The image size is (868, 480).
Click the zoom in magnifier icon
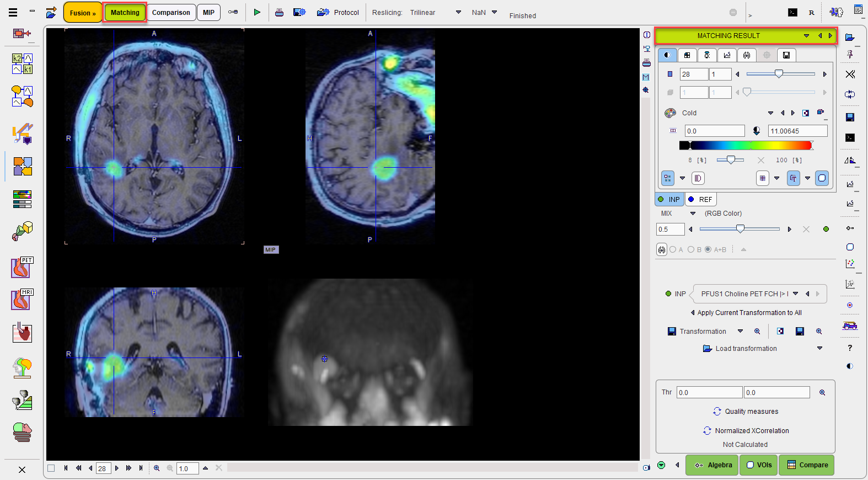(157, 468)
